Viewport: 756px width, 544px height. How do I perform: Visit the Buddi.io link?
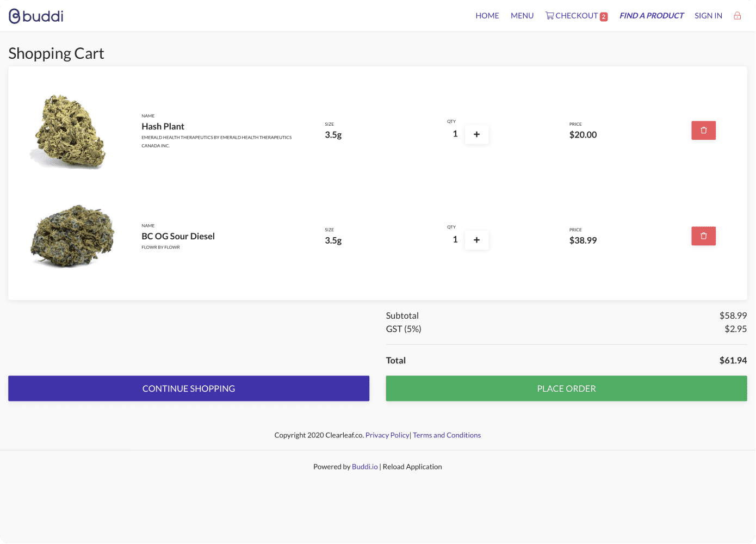pos(364,467)
